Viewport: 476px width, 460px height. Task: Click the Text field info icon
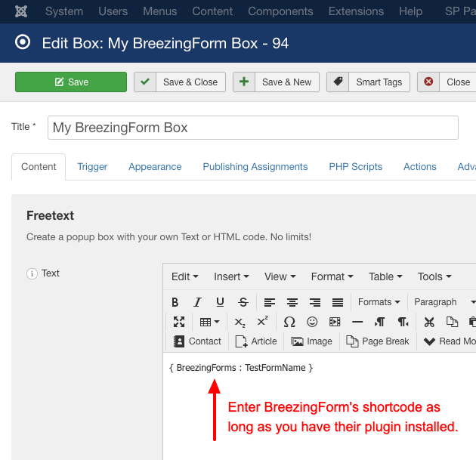click(32, 273)
